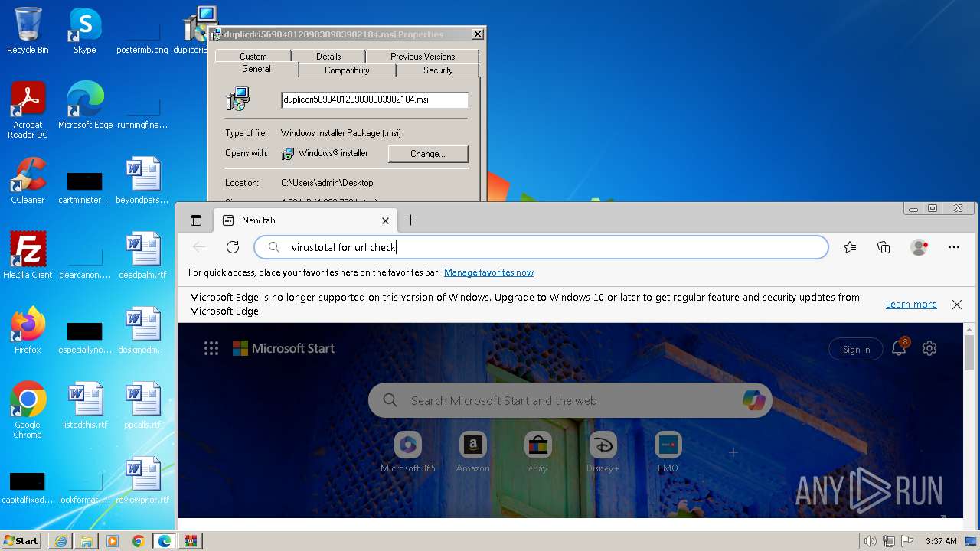The height and width of the screenshot is (551, 980).
Task: Open File Explorer from taskbar
Action: tap(87, 541)
